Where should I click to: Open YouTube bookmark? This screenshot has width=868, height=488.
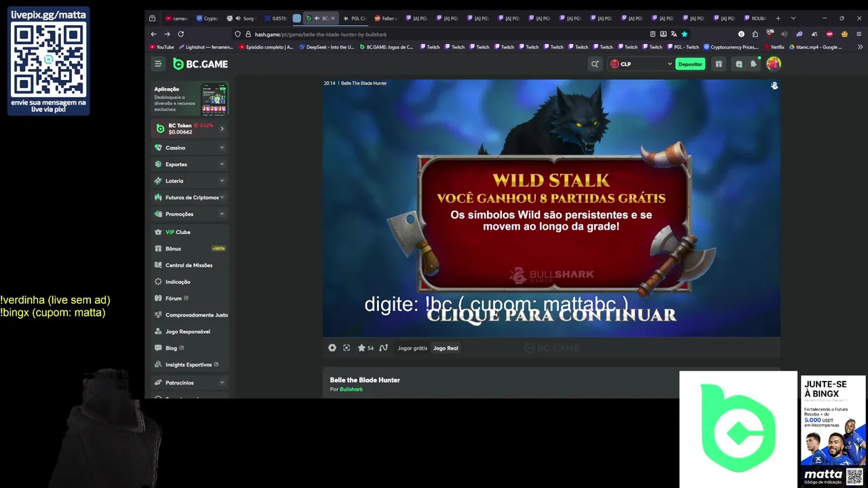click(162, 47)
